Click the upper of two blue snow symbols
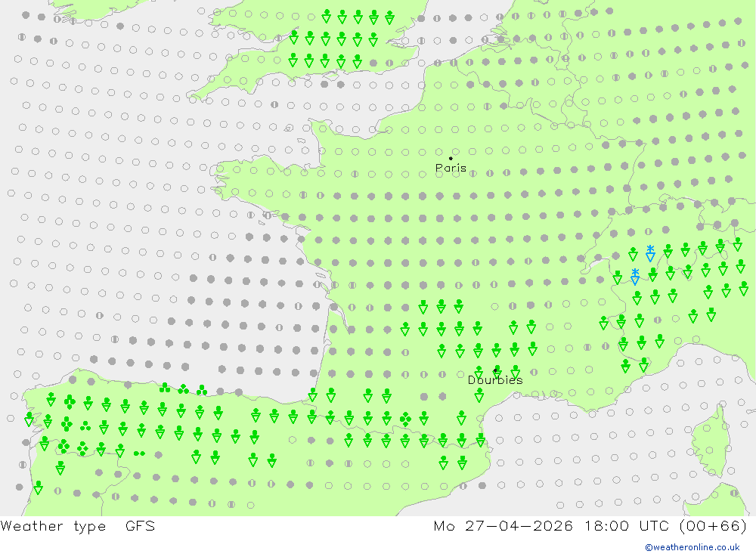 pos(650,252)
